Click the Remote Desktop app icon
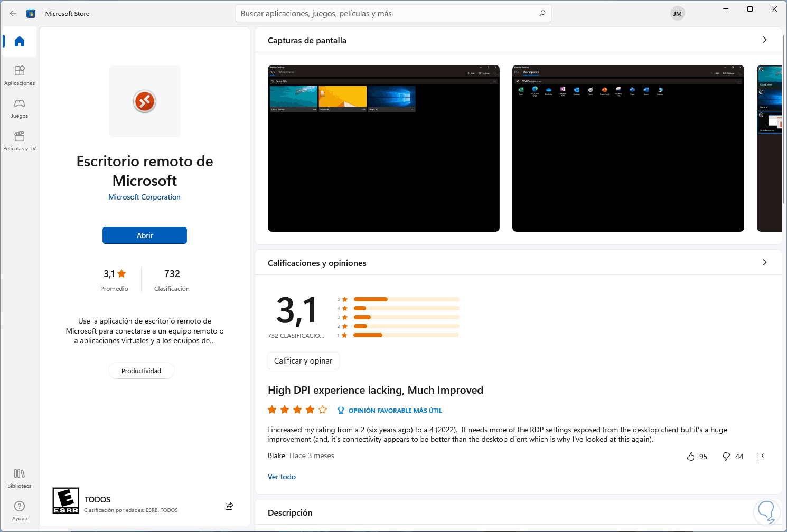This screenshot has width=787, height=532. [145, 101]
